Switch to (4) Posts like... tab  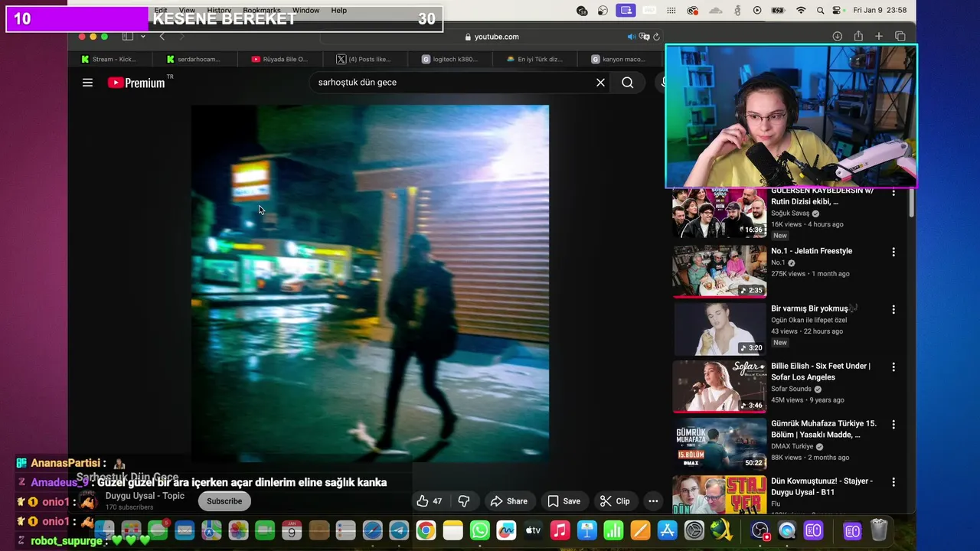coord(364,59)
